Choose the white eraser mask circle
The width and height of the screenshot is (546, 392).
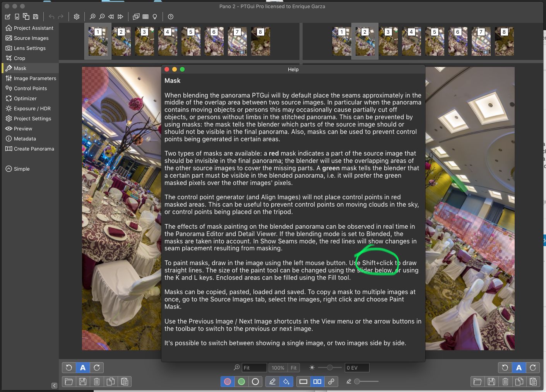coord(255,382)
